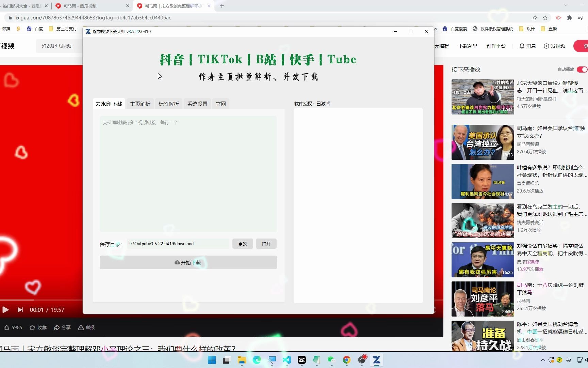Switch to the 热门影视大全 browser tab

22,6
